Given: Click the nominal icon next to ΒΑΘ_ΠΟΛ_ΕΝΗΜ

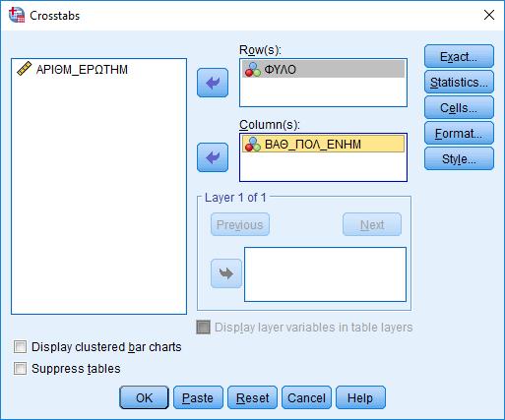Looking at the screenshot, I should coord(253,145).
